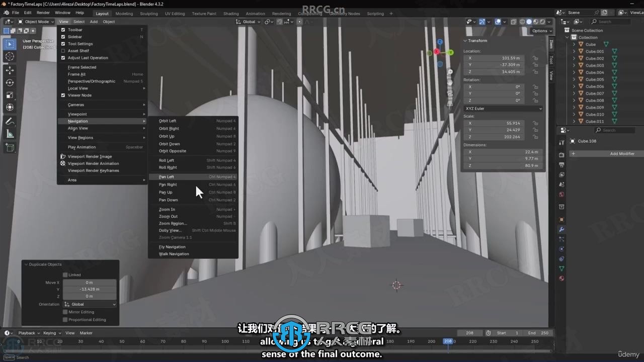Toggle the Viewer Node checkbox

click(x=63, y=95)
